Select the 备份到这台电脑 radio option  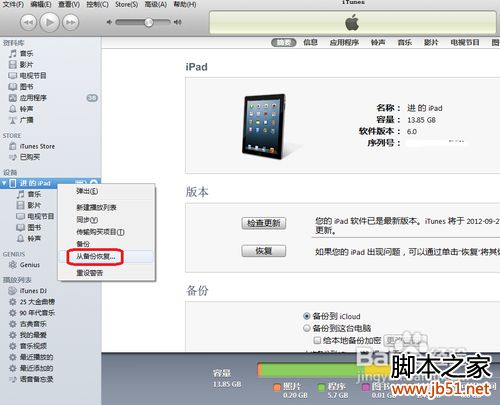(x=307, y=328)
